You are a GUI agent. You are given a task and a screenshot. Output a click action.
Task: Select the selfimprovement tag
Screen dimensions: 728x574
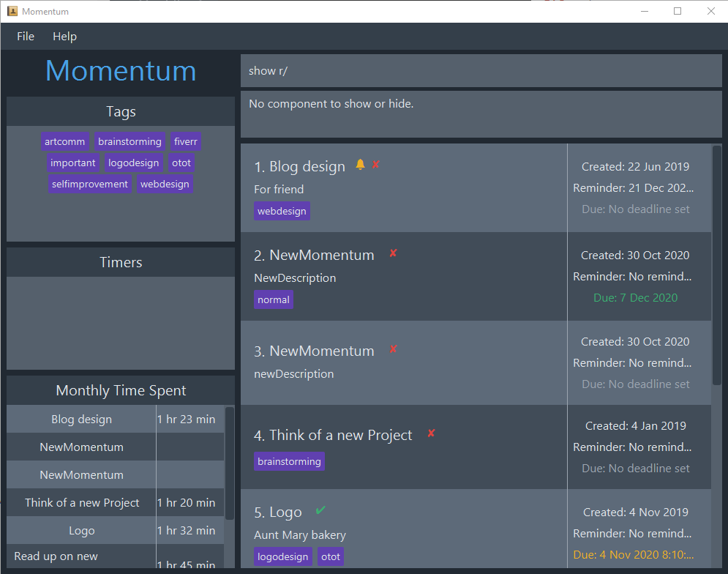[x=89, y=184]
